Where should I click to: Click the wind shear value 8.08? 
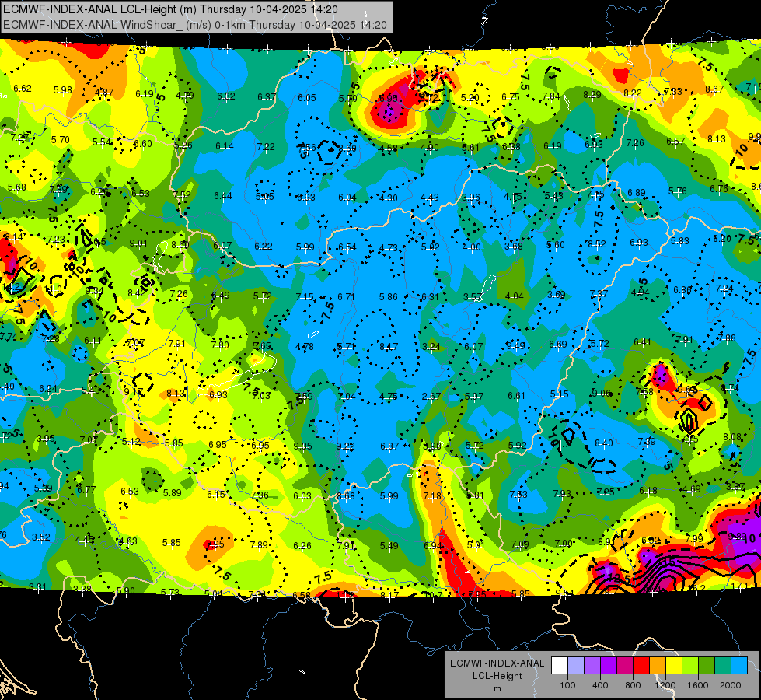coord(732,437)
